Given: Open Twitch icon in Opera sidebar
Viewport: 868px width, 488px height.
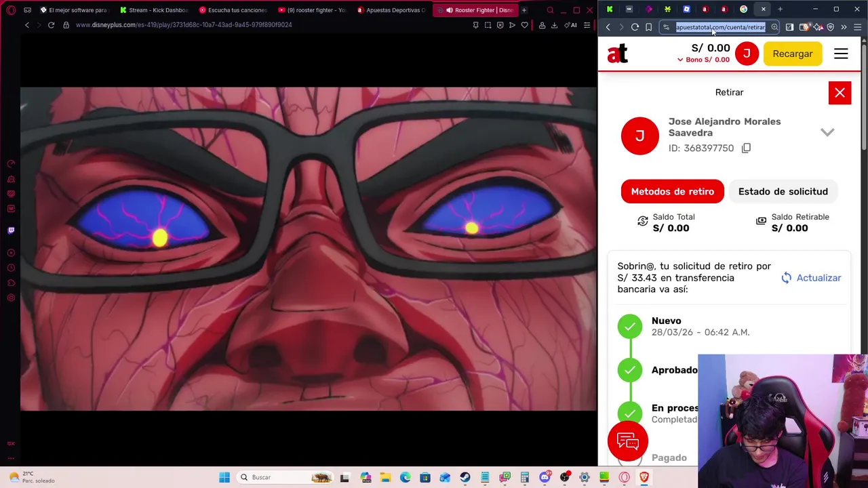Looking at the screenshot, I should click(x=11, y=230).
